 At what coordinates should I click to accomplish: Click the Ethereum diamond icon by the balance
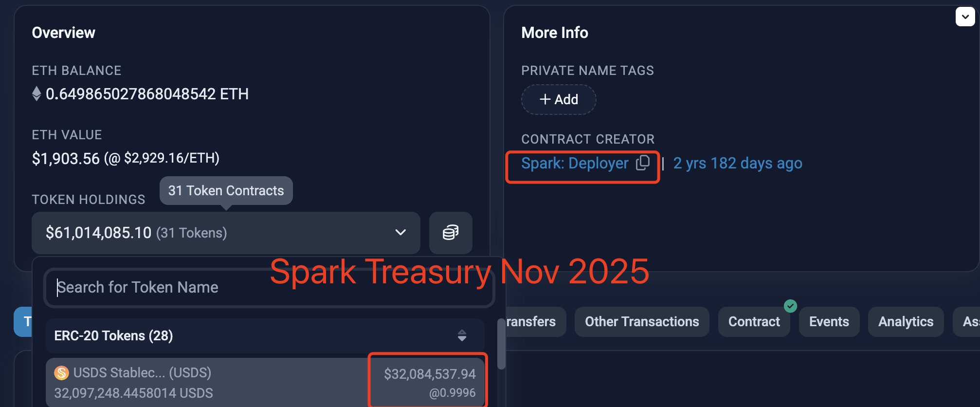pos(36,93)
